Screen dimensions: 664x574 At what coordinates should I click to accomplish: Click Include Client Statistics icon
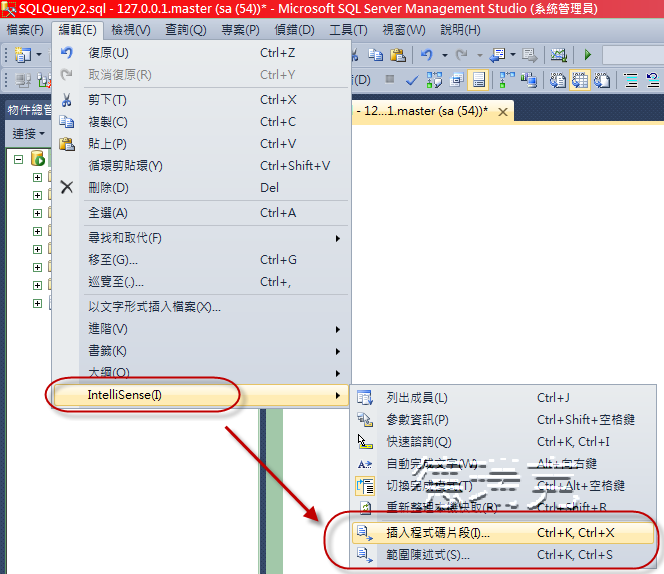pyautogui.click(x=529, y=80)
